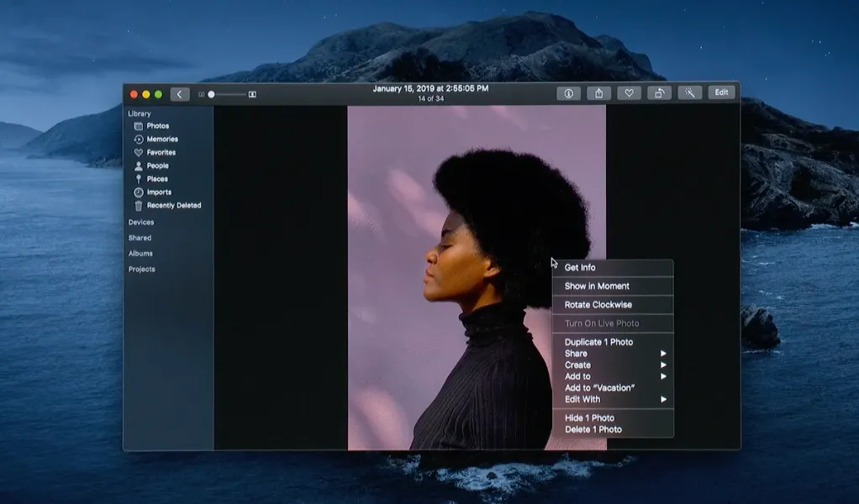Open the Share submenu arrow
Image resolution: width=859 pixels, height=504 pixels.
(x=663, y=354)
